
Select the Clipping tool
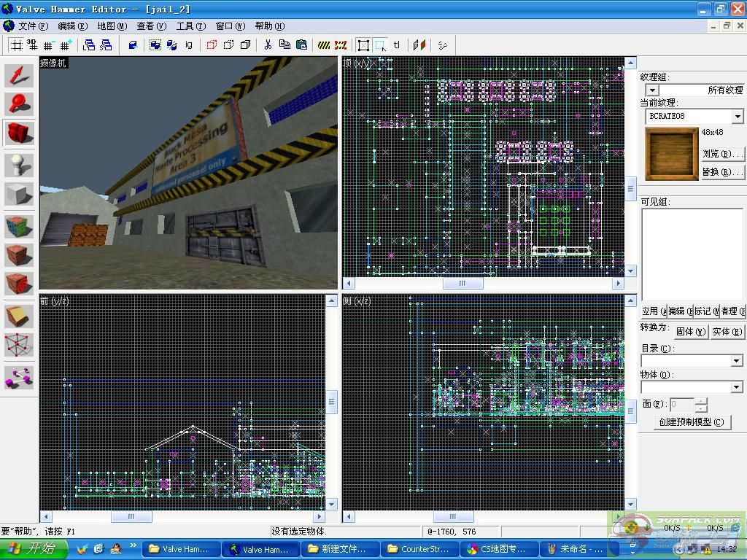[x=20, y=315]
